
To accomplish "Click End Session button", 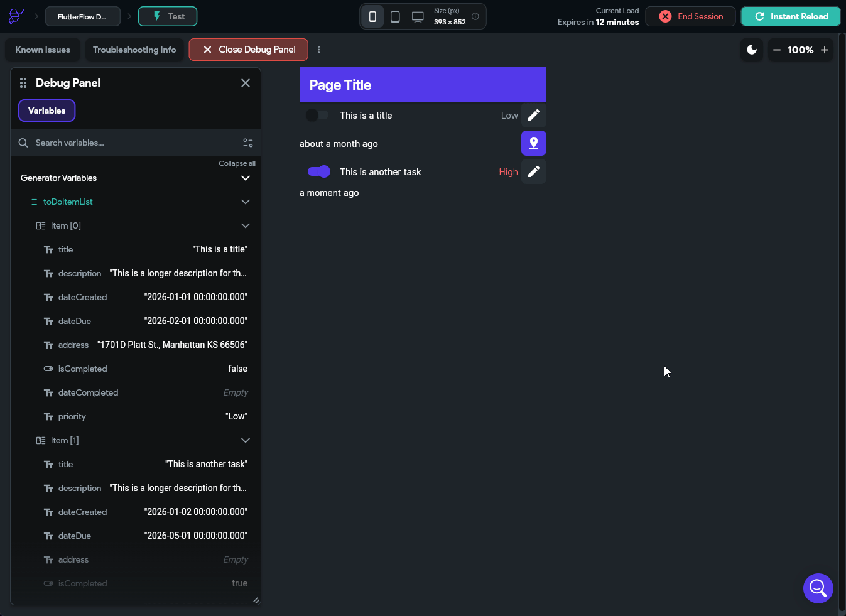I will [691, 16].
